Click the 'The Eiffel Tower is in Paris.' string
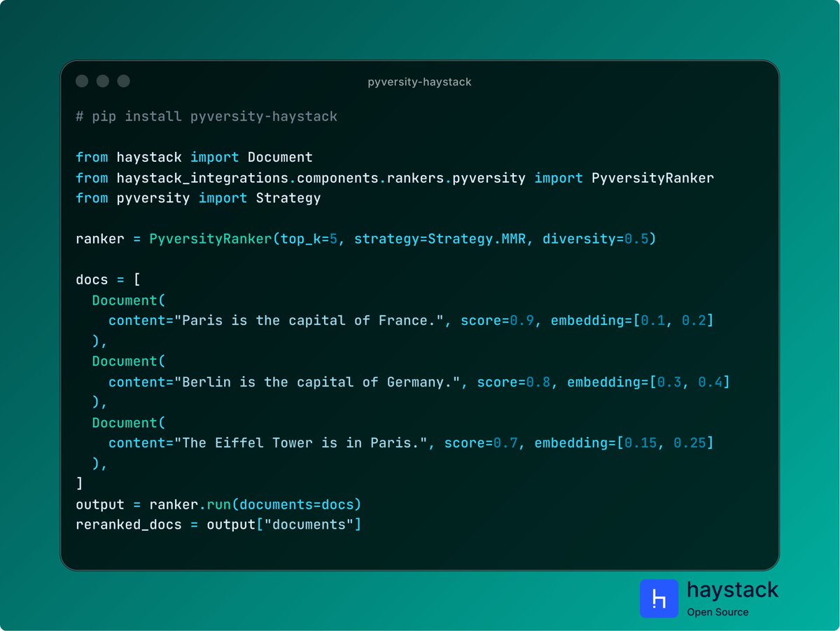Screen dimensions: 840x631 (301, 443)
